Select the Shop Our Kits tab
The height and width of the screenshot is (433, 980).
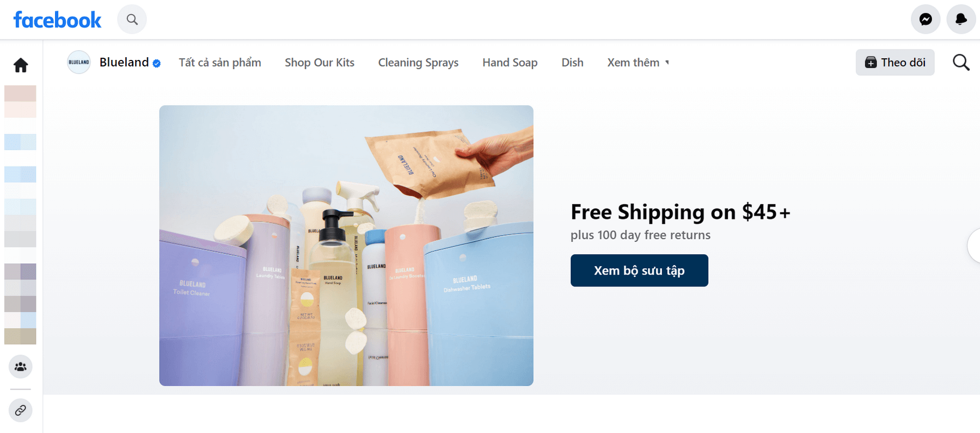[320, 63]
